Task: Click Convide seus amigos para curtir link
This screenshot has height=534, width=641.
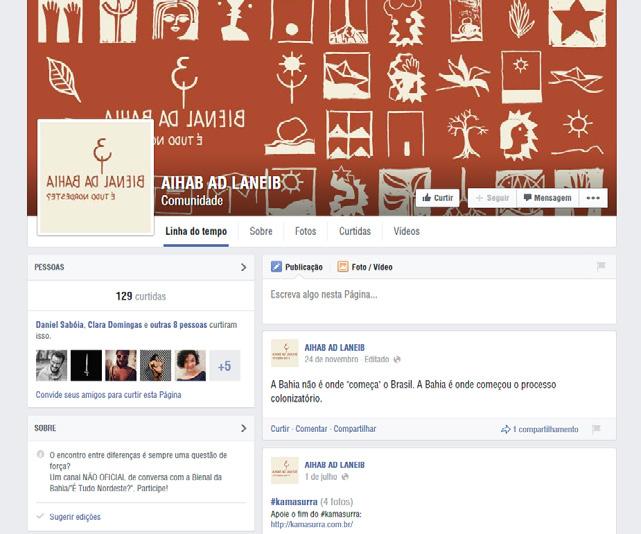Action: [x=108, y=395]
